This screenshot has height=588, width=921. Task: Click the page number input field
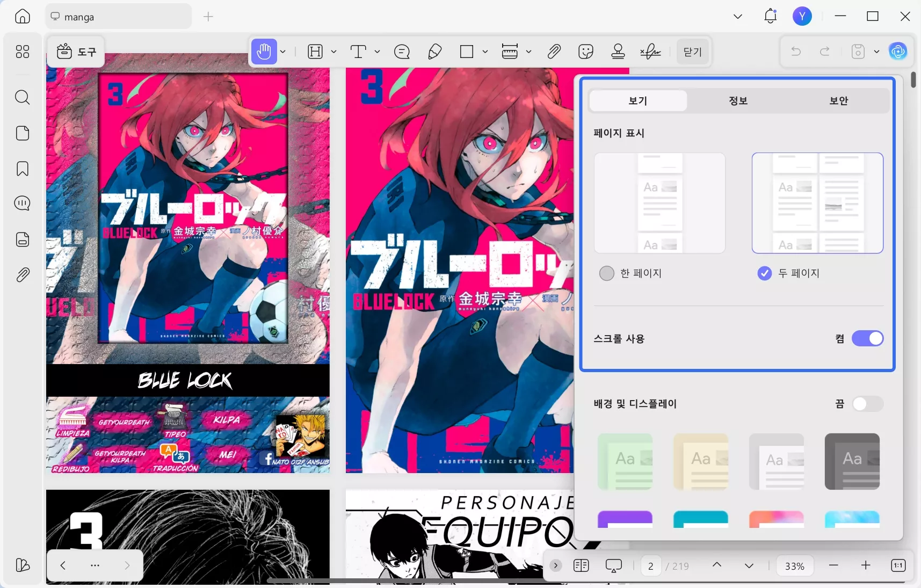pos(651,566)
